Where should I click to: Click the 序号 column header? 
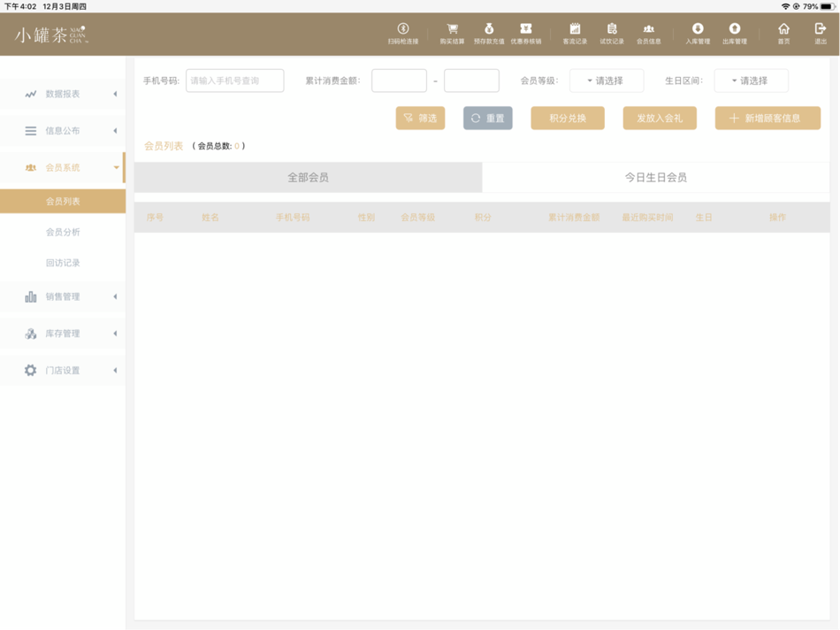(x=155, y=217)
